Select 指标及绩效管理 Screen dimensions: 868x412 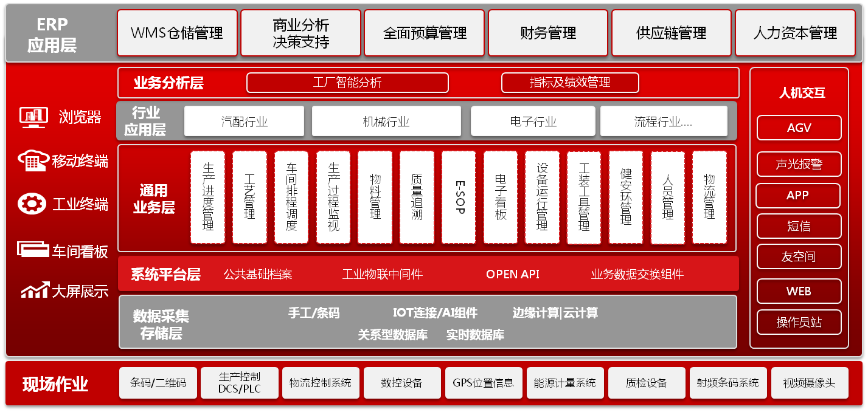coord(570,83)
